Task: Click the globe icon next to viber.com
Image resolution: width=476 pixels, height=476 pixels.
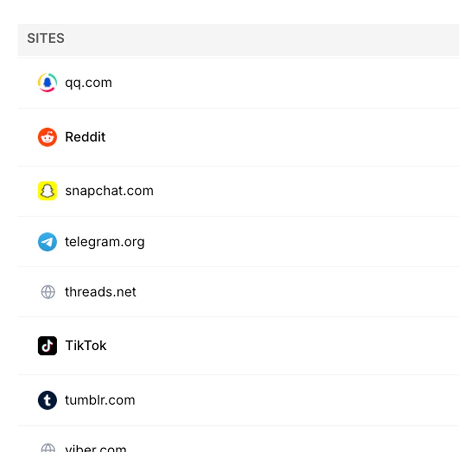Action: pyautogui.click(x=47, y=448)
